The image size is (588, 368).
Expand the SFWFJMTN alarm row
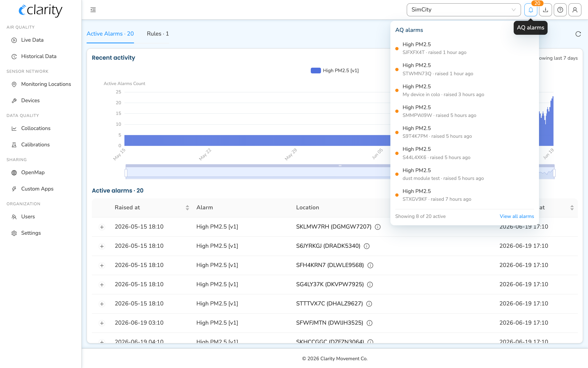[x=102, y=323]
